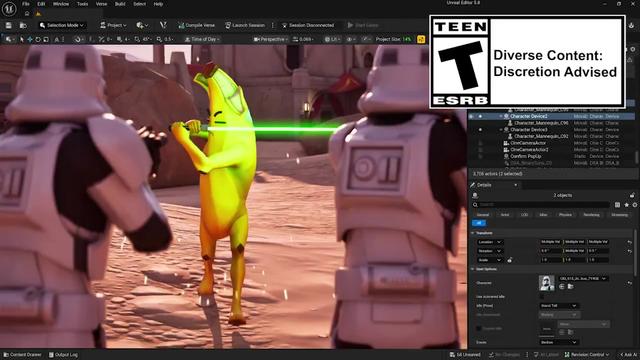Click the save icon in the main toolbar

pyautogui.click(x=9, y=25)
